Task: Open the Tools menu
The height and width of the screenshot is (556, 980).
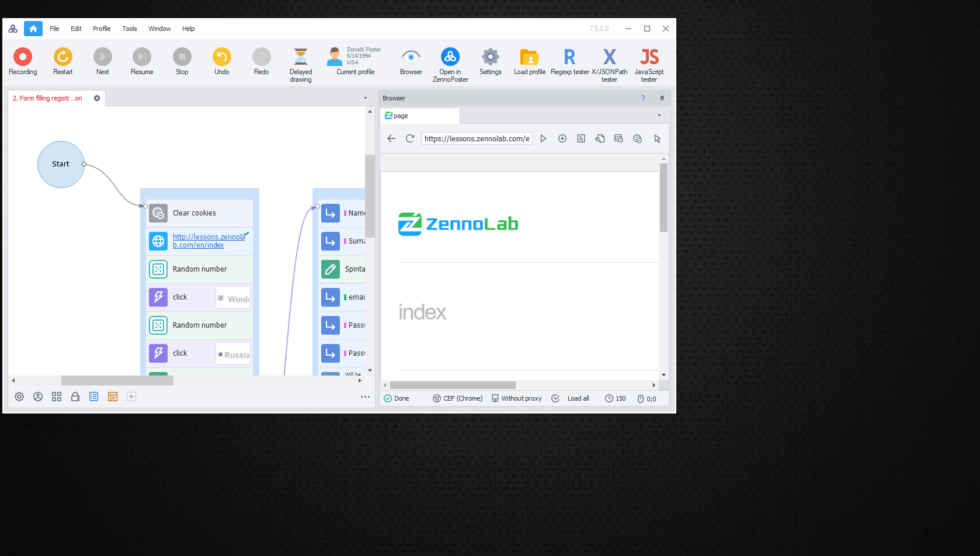Action: pyautogui.click(x=129, y=28)
